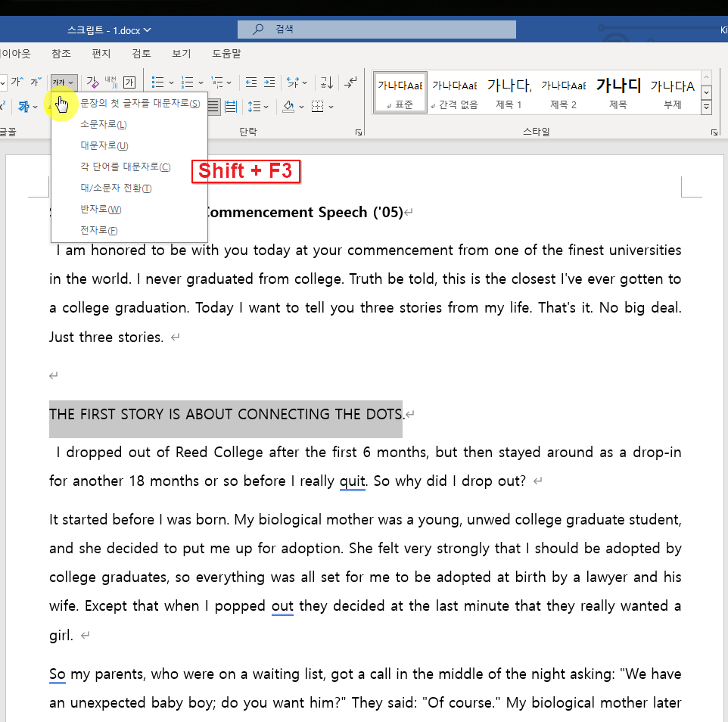
Task: Click the borders icon
Action: [318, 107]
